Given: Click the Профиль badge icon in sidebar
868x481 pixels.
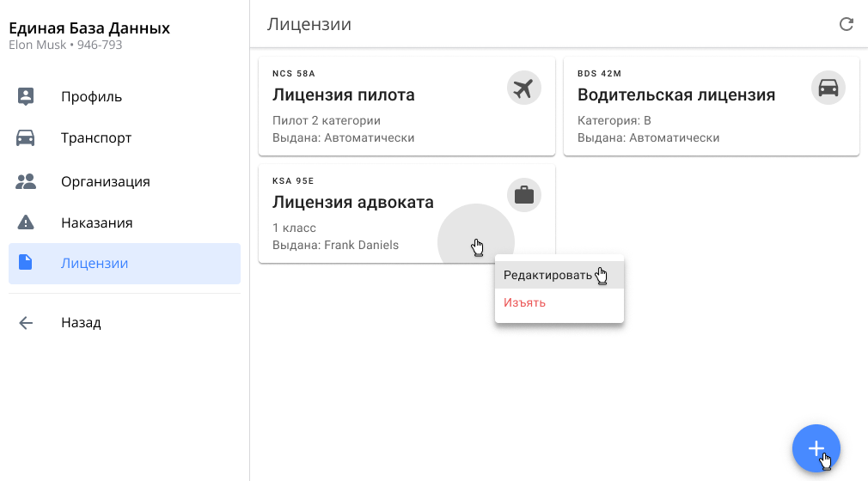Looking at the screenshot, I should coord(26,96).
